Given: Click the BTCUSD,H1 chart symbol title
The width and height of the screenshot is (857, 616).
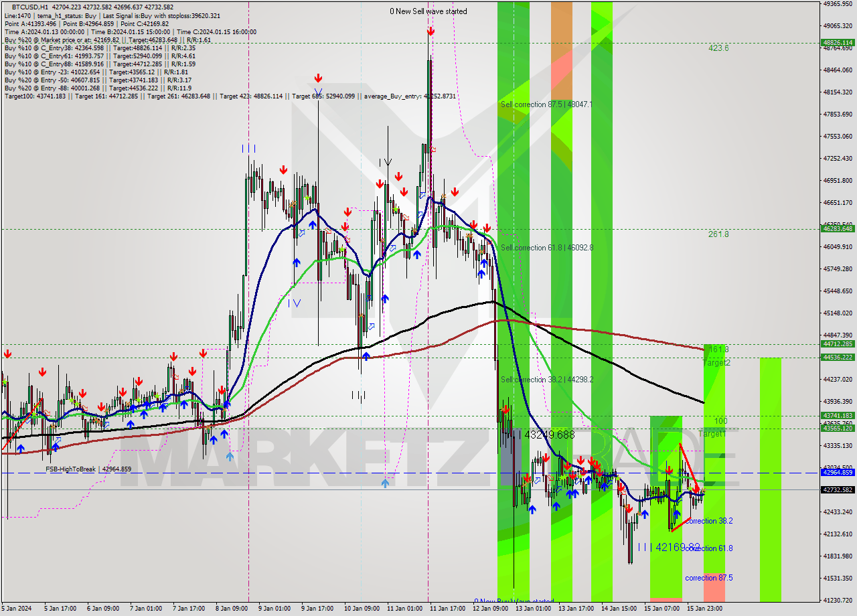Looking at the screenshot, I should [30, 6].
